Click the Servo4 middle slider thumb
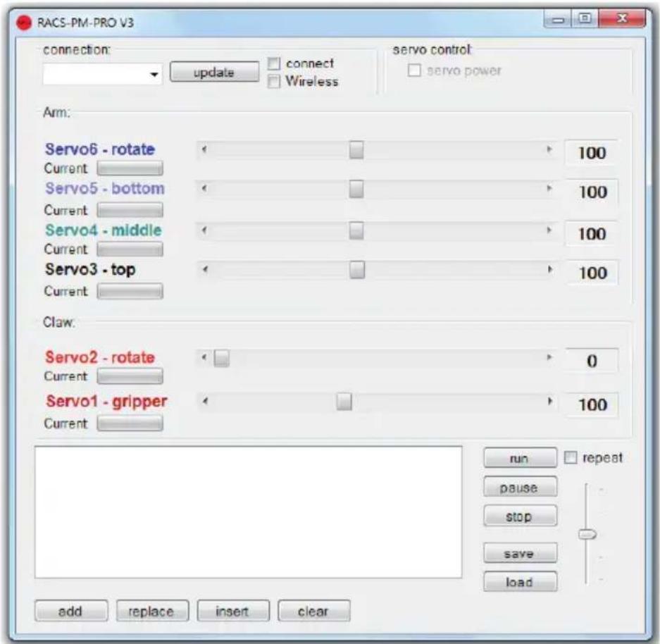Image resolution: width=660 pixels, height=644 pixels. (x=356, y=230)
